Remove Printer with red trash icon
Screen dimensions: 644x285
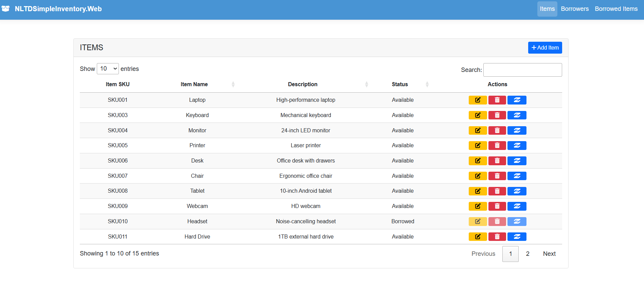click(x=497, y=146)
